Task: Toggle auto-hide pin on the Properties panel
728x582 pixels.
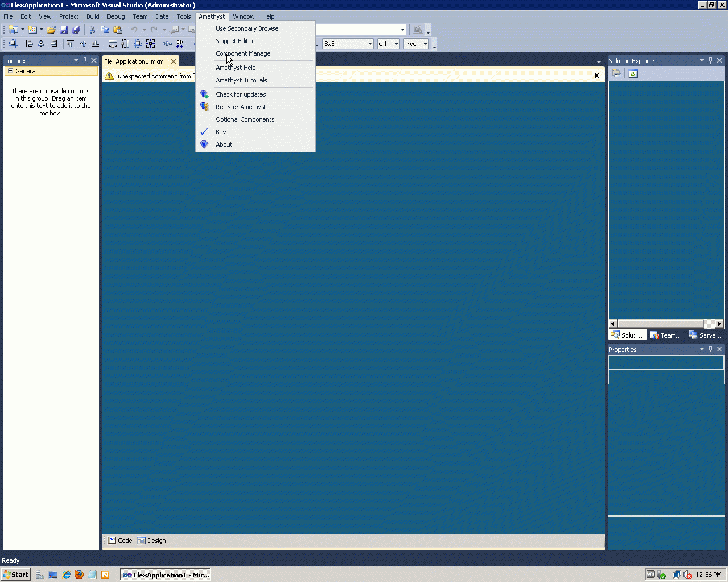Action: (x=710, y=349)
